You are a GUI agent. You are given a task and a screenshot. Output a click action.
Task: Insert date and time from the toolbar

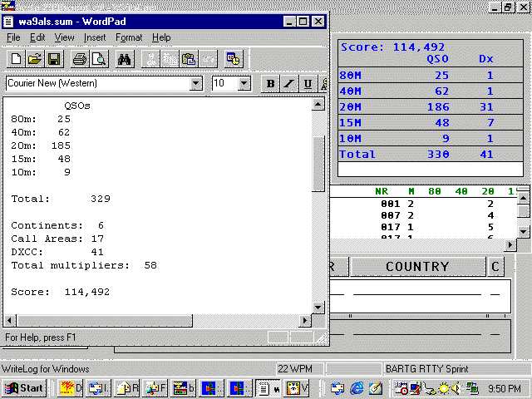point(234,59)
